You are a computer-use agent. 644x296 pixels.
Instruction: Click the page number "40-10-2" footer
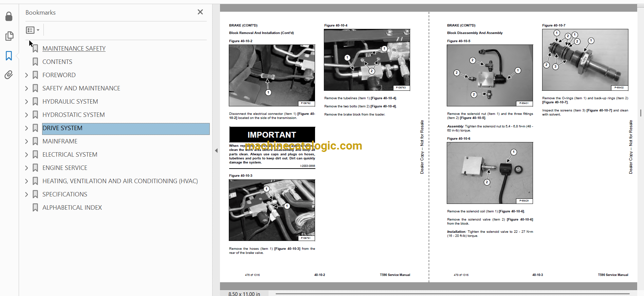coord(319,275)
